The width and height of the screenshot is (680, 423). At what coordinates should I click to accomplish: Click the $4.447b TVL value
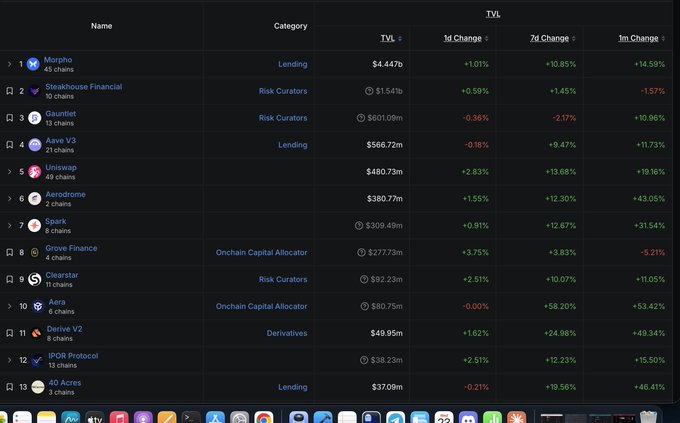pos(387,64)
